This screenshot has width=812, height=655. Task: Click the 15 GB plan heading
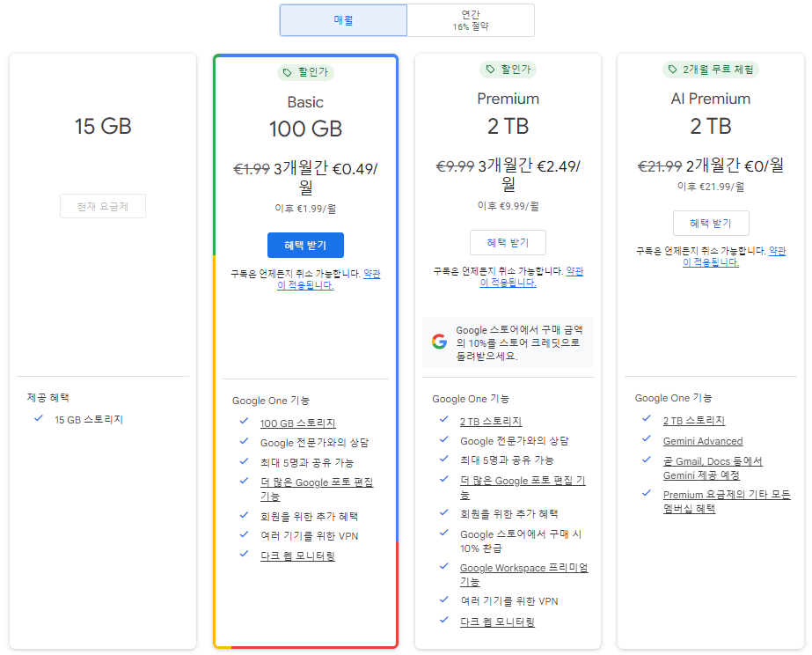point(103,127)
